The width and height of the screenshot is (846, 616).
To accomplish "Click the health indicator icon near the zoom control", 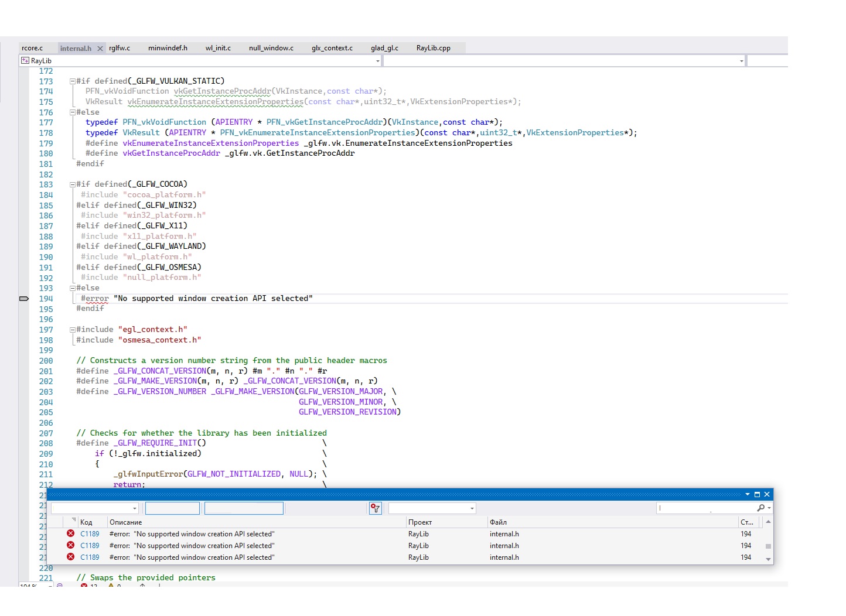I will point(59,585).
